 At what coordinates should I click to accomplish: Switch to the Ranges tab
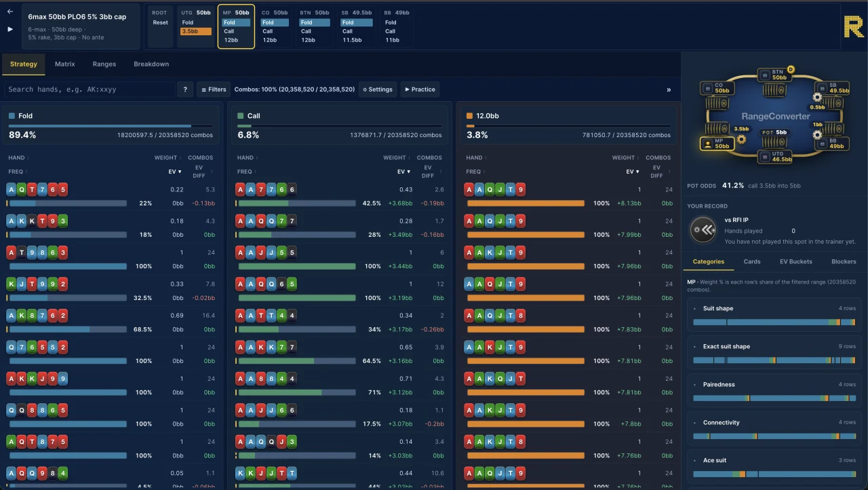[104, 64]
